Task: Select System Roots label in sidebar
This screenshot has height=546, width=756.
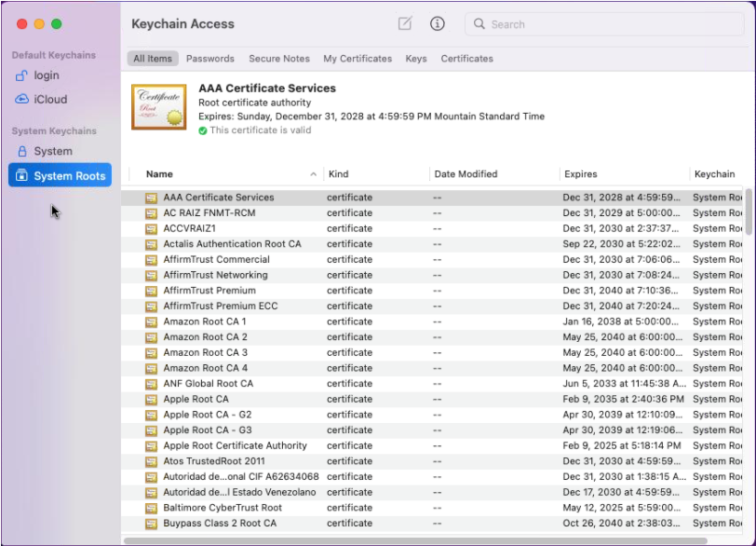Action: coord(70,175)
